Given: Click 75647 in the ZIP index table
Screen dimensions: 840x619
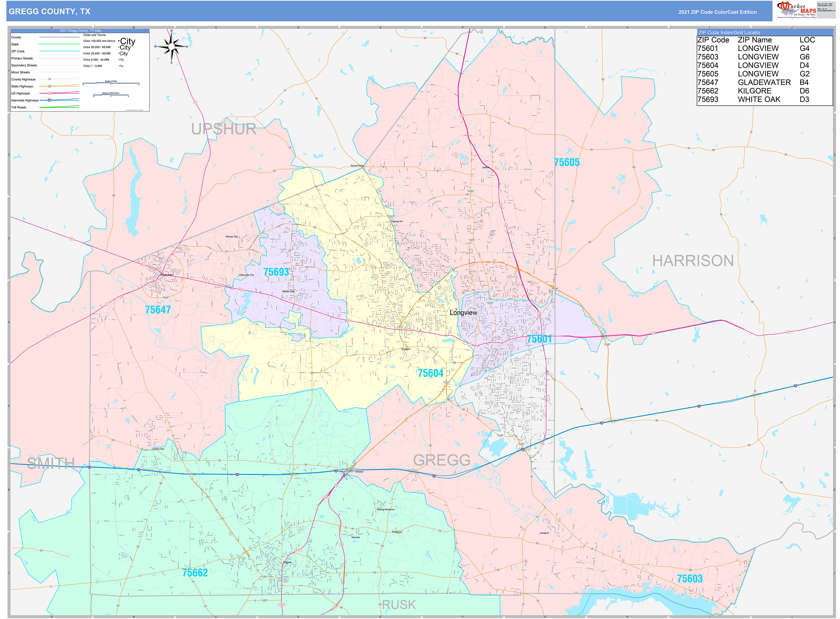Looking at the screenshot, I should pos(707,82).
